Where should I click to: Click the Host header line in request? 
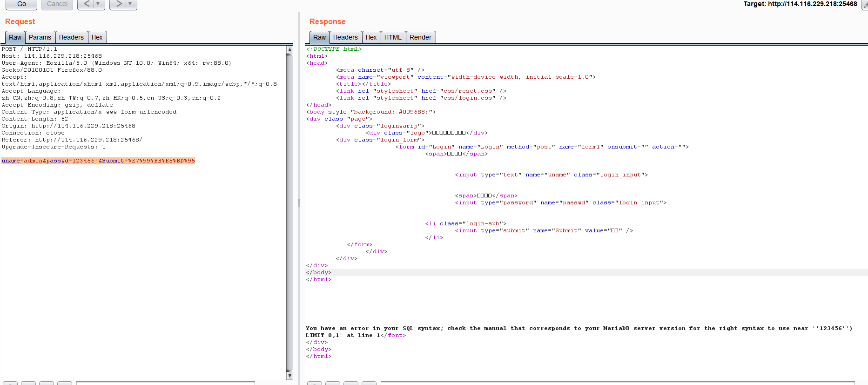(52, 56)
